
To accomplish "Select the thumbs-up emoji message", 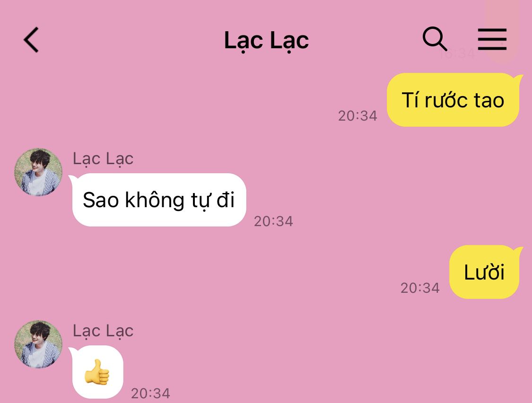I will pyautogui.click(x=96, y=372).
